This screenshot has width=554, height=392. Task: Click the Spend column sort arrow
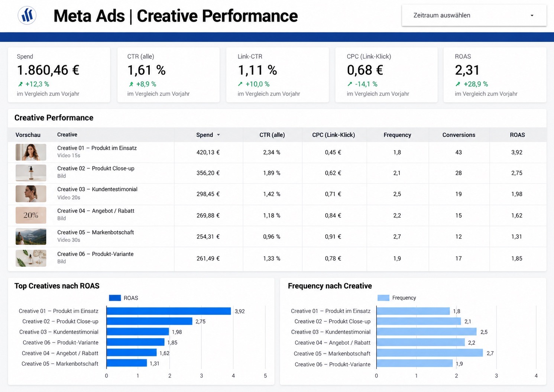(218, 135)
